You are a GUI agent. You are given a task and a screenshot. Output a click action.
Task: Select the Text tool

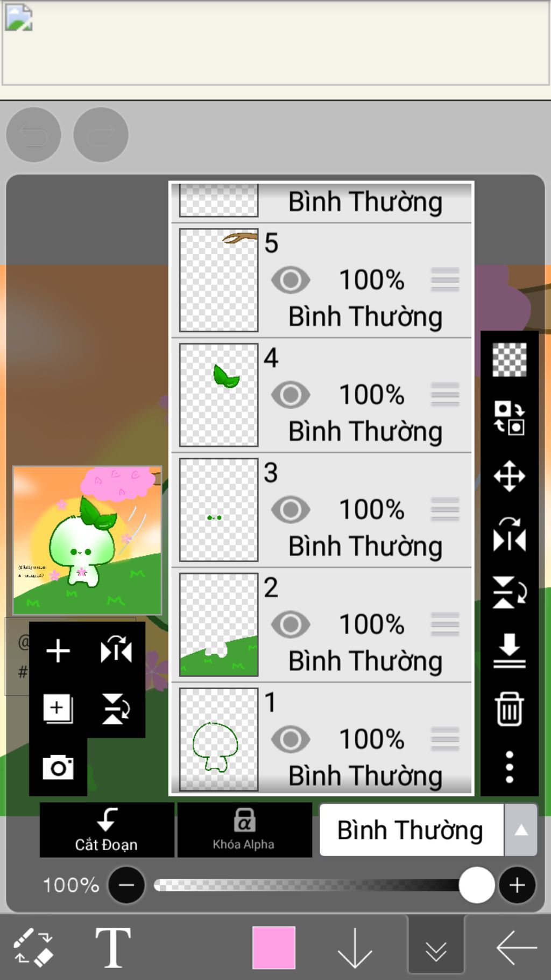[x=112, y=947]
